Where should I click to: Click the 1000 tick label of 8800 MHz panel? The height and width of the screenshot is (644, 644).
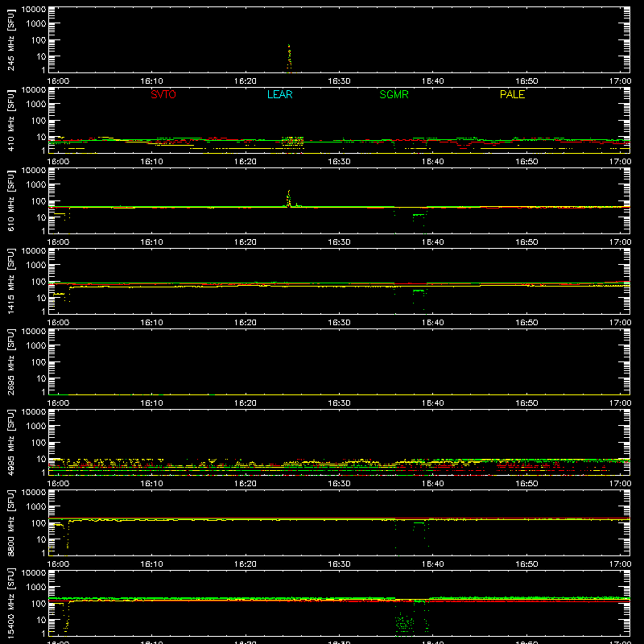pyautogui.click(x=36, y=507)
